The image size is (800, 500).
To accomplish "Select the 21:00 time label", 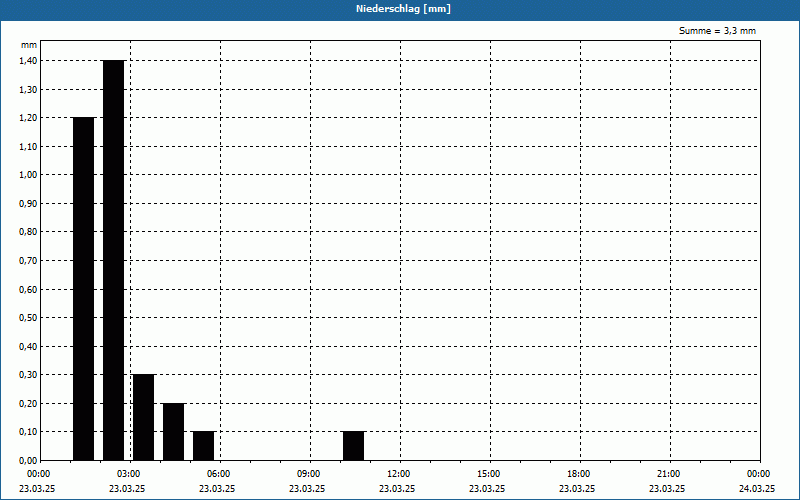I will point(669,474).
